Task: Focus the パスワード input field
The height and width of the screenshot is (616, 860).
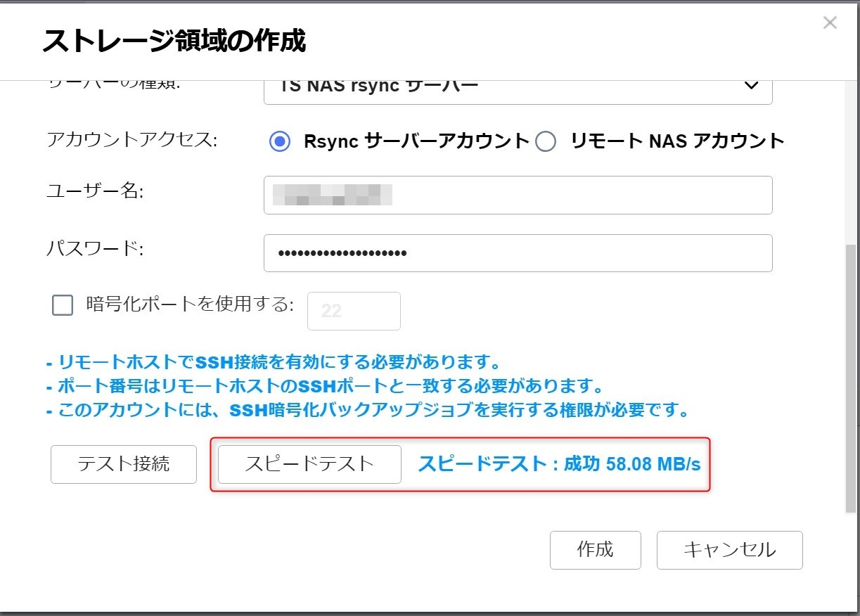Action: tap(518, 253)
